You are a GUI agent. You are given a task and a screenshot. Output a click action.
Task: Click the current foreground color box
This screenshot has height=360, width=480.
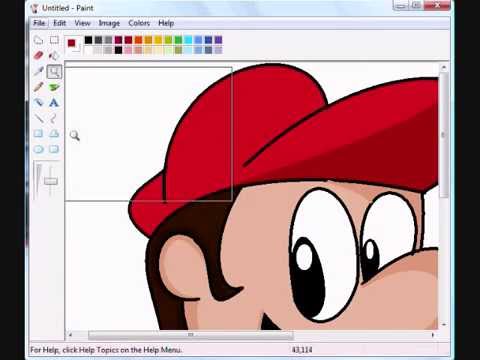coord(71,43)
